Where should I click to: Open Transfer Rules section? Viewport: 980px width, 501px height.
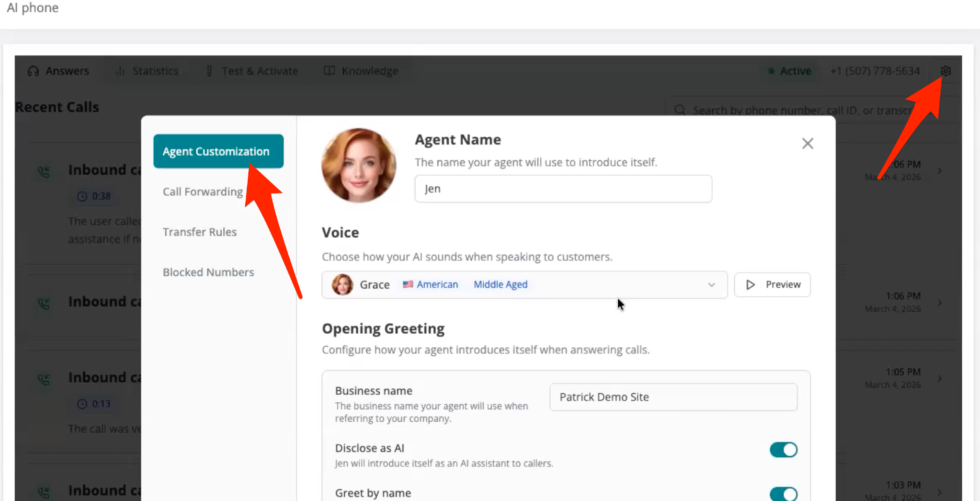coord(199,232)
